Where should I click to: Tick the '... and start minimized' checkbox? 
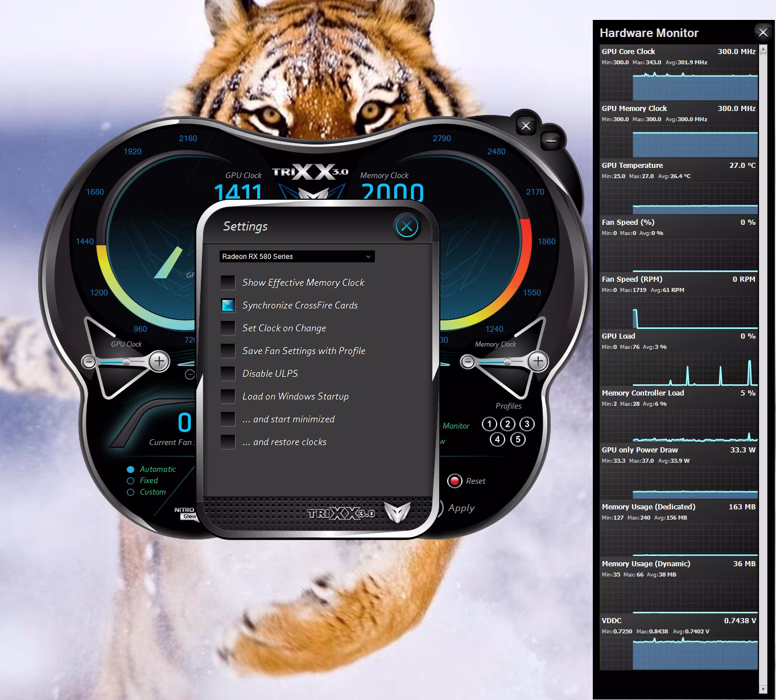point(228,419)
